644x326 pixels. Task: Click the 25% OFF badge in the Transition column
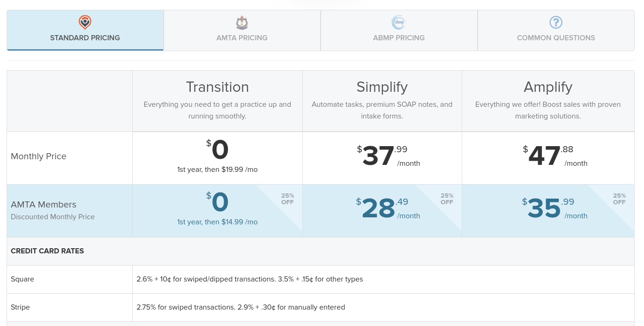(287, 199)
